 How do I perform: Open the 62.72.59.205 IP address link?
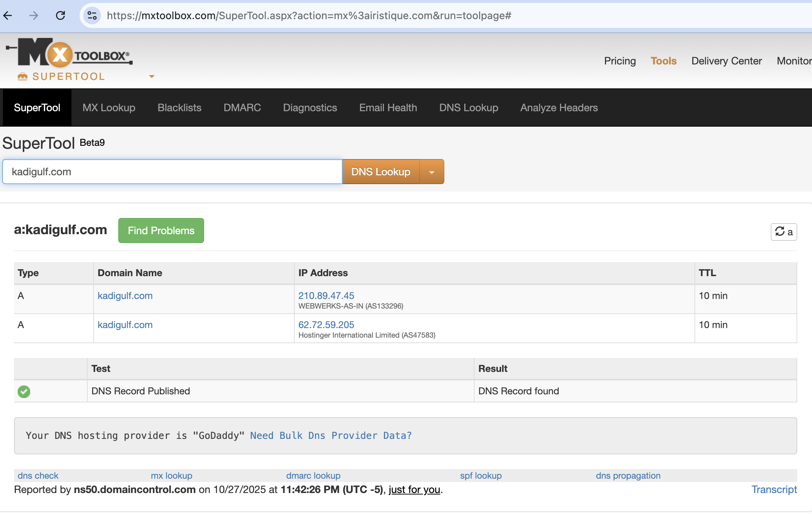(326, 325)
